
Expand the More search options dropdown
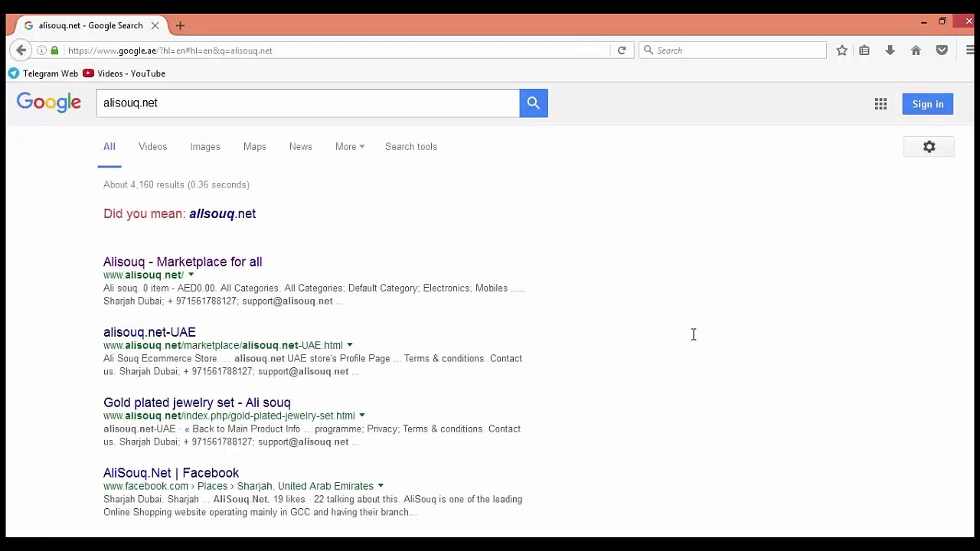pos(349,147)
